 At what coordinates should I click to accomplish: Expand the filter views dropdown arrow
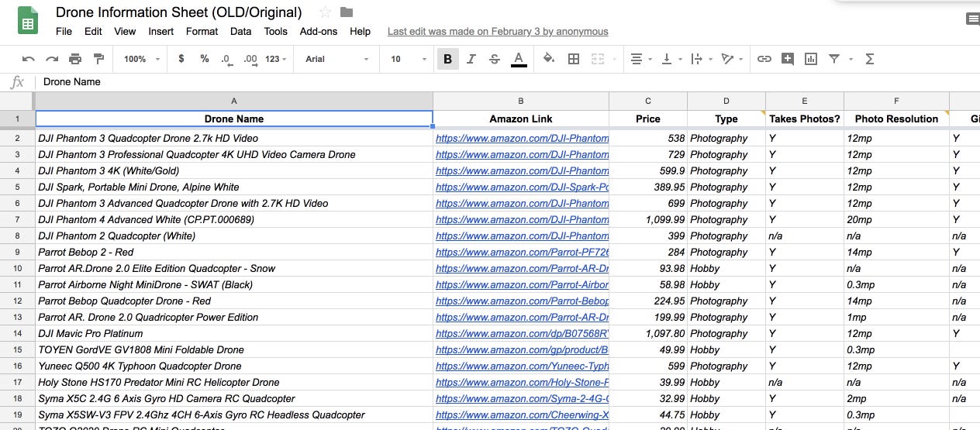click(851, 59)
